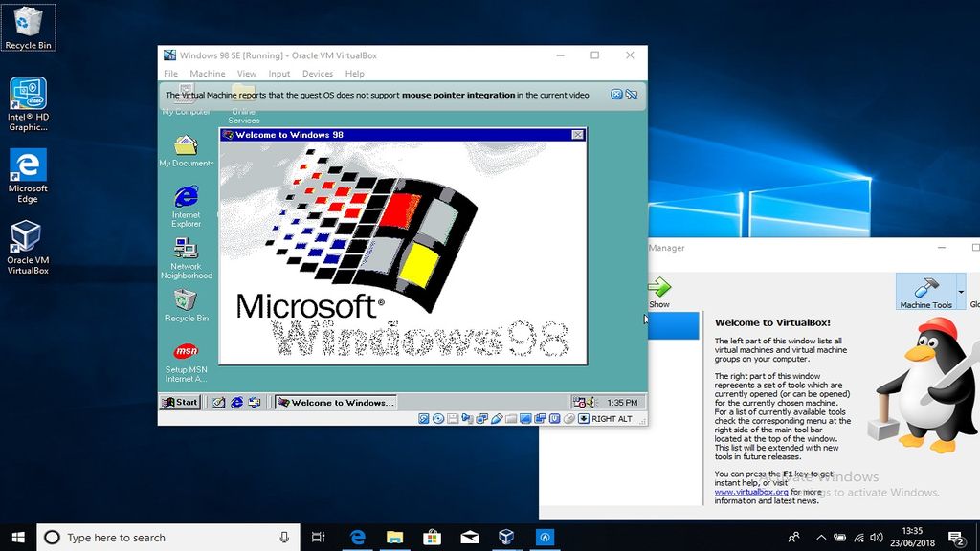Click the blue running VM taskbar icon
This screenshot has height=551, width=980.
[545, 538]
